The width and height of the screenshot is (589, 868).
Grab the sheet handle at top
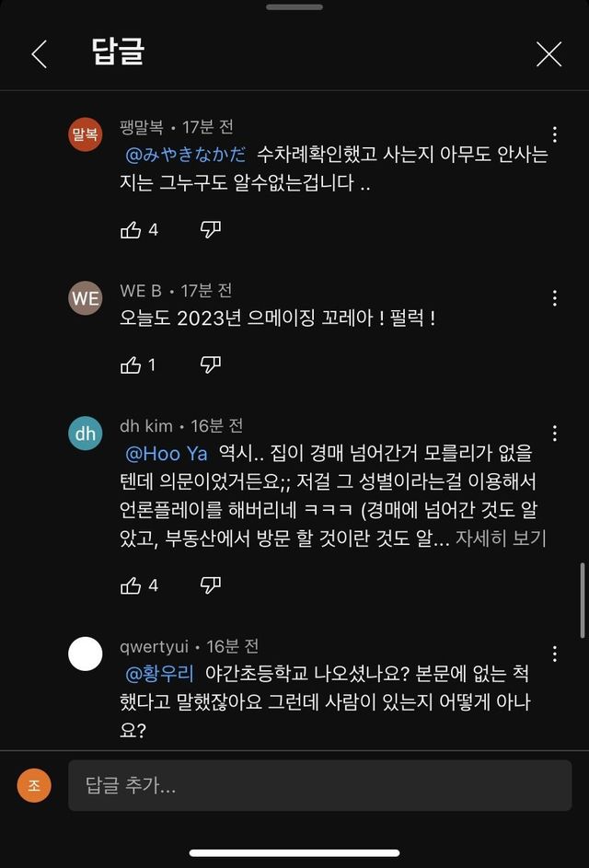point(294,7)
